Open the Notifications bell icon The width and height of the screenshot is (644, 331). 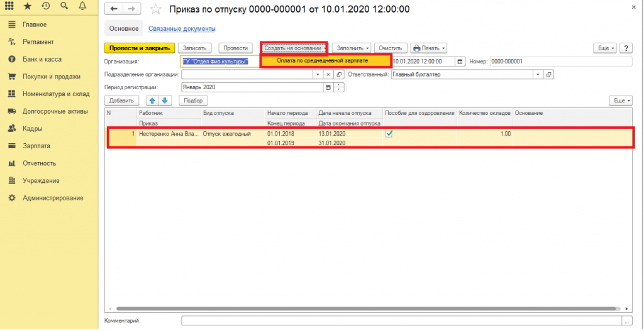click(82, 6)
